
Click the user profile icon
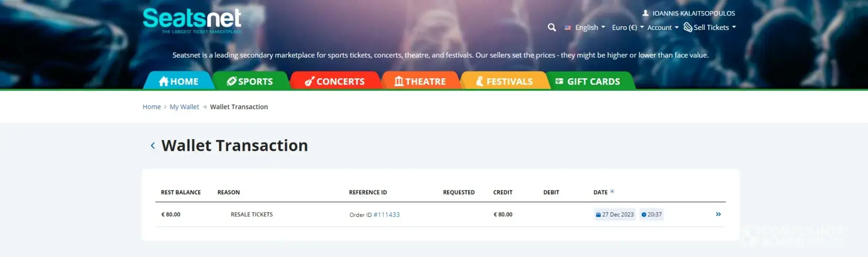click(x=645, y=13)
